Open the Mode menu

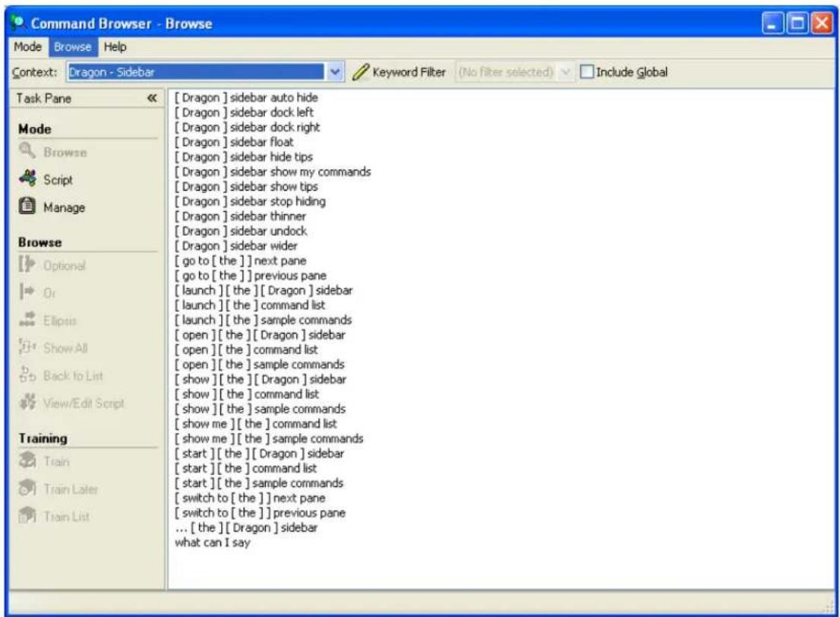(28, 47)
